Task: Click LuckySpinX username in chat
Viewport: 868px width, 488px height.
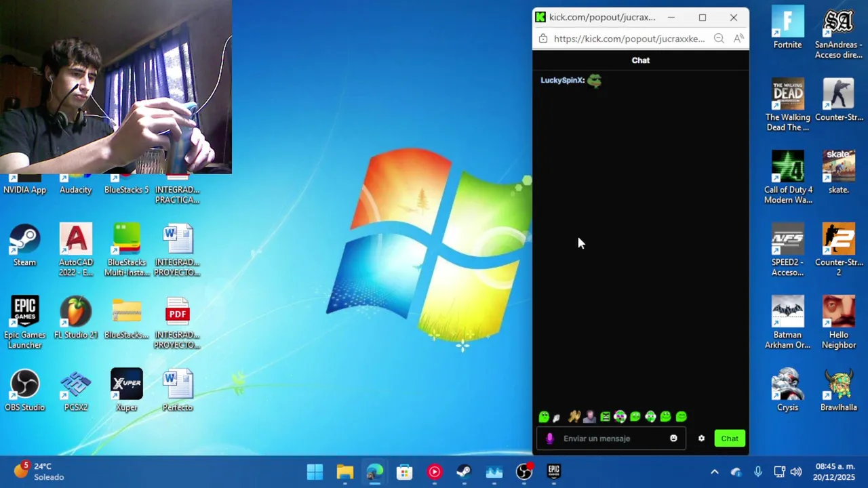Action: coord(562,81)
